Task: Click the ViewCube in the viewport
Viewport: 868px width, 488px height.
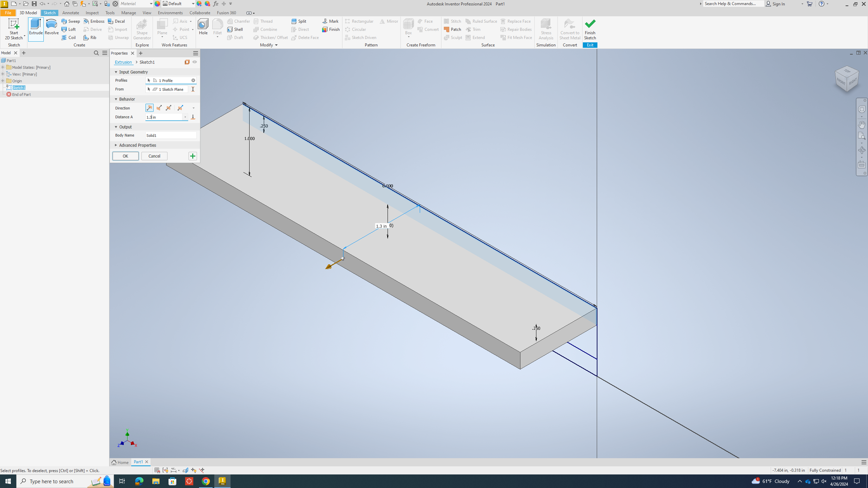Action: (x=847, y=79)
